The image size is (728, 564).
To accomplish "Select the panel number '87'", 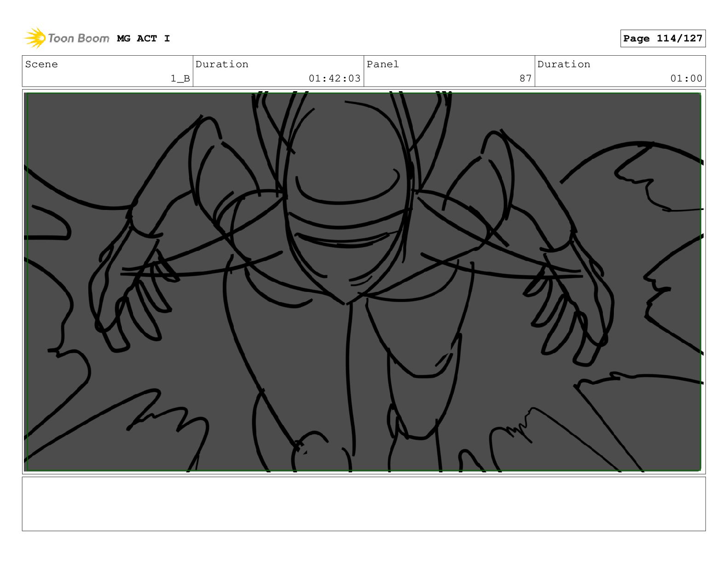I will pos(526,79).
